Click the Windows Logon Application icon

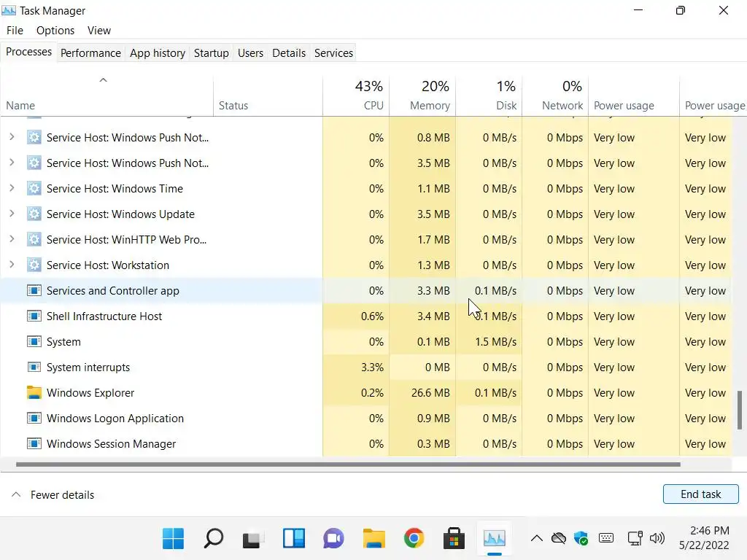(34, 418)
